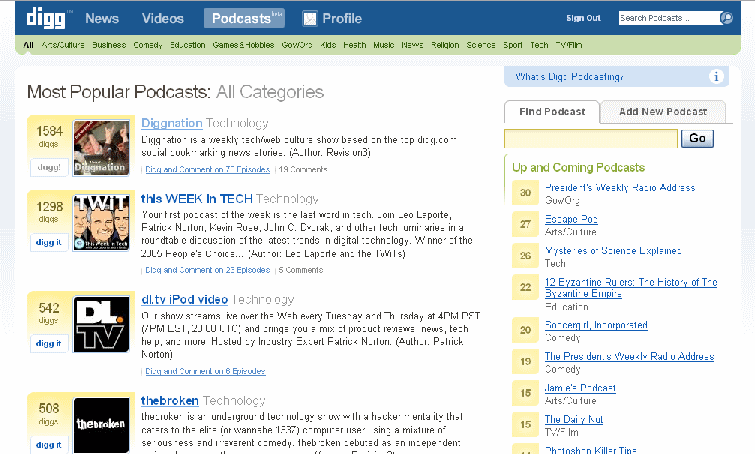Viewport: 755px width, 454px height.
Task: Select the Kids category
Action: click(328, 45)
